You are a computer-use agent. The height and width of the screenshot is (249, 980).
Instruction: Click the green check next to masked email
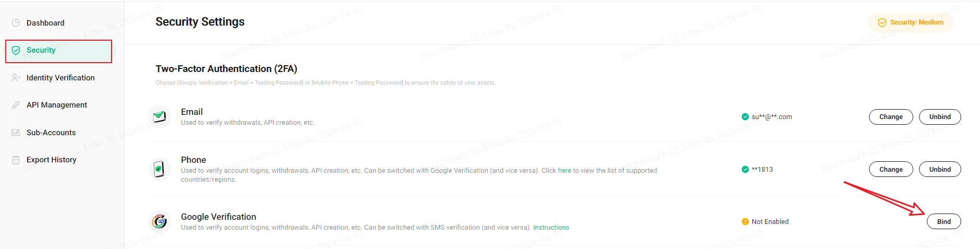click(x=745, y=117)
